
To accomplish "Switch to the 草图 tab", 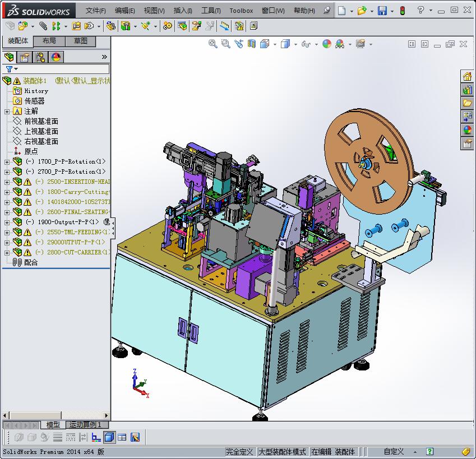I will pyautogui.click(x=81, y=41).
